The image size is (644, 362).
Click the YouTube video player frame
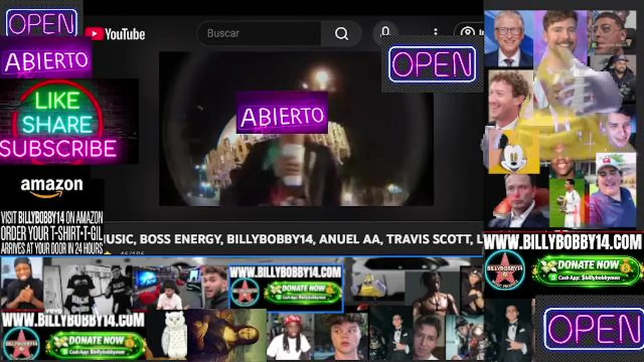[296, 129]
